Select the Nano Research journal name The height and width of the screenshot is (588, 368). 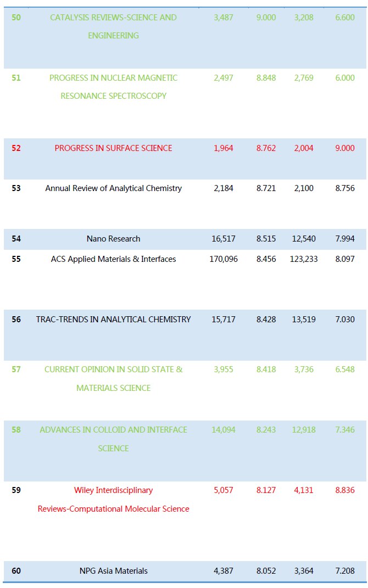click(113, 239)
